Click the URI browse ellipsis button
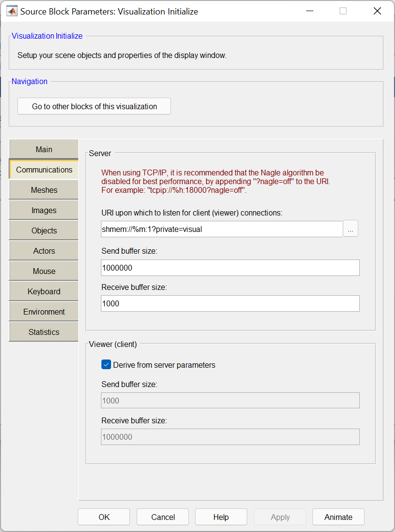Viewport: 395px width, 532px height. [x=350, y=229]
